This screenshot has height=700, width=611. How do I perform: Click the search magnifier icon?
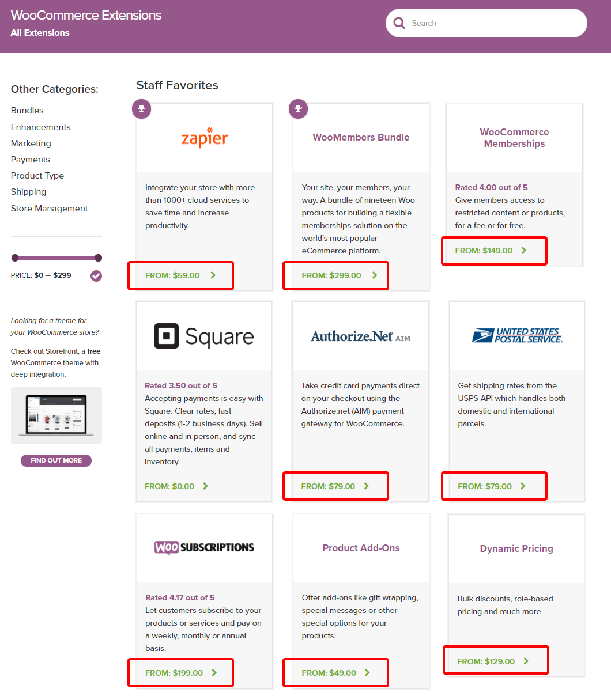point(399,23)
